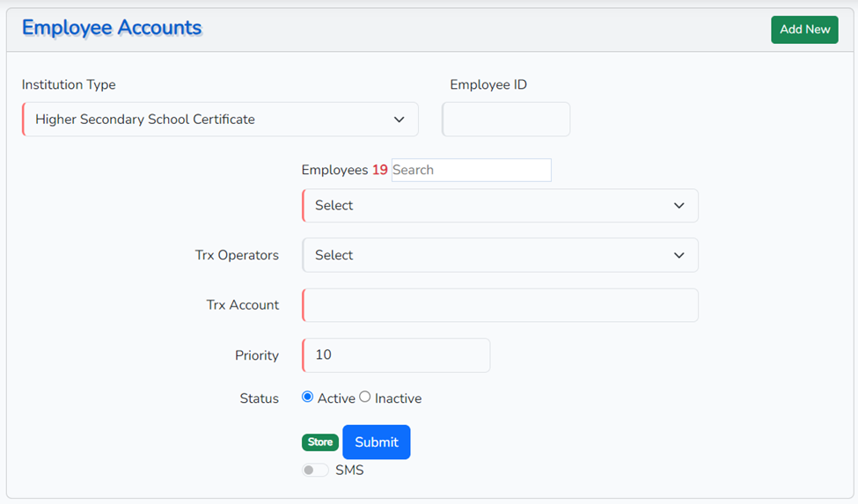Open the Institution Type dropdown

coord(221,119)
